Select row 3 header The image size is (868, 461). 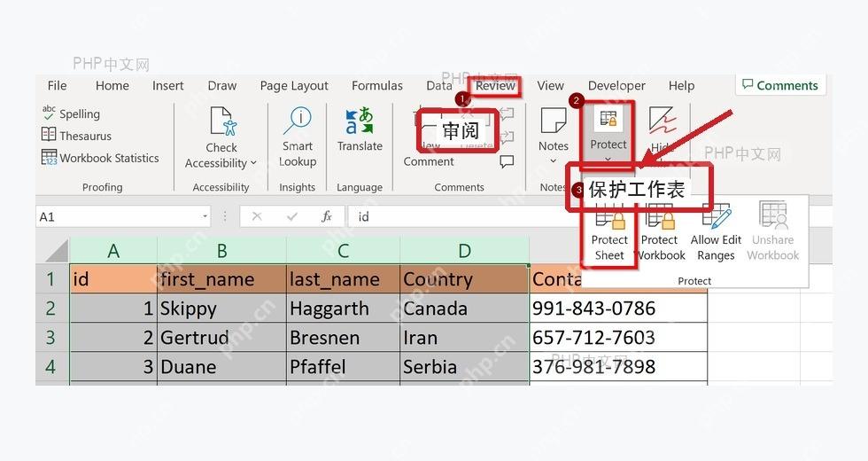coord(51,338)
